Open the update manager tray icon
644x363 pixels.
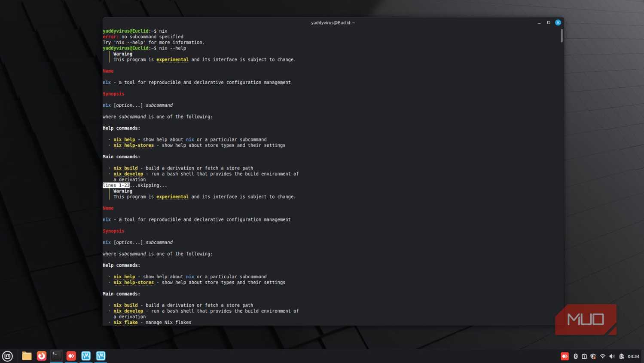click(x=584, y=356)
